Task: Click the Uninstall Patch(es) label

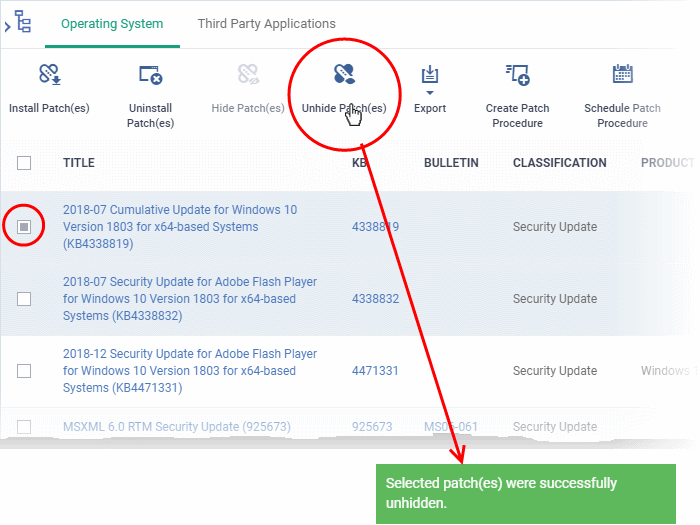Action: 150,116
